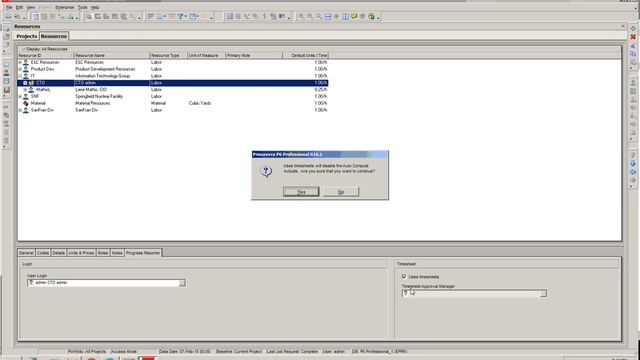Open the Edit menu

click(x=20, y=7)
